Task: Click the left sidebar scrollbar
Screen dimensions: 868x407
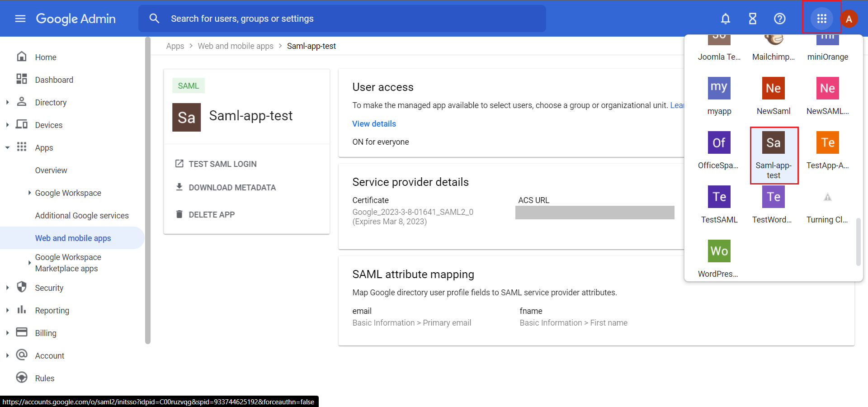Action: 147,190
